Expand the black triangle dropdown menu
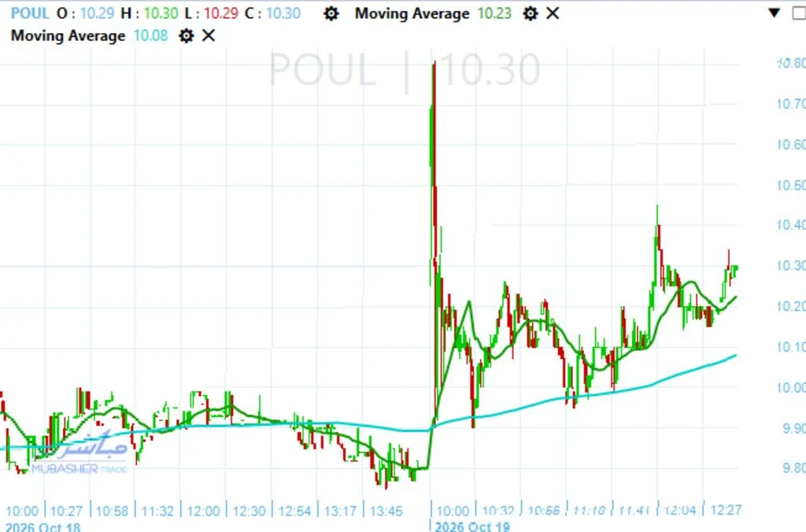Screen dimensions: 806x532 point(775,13)
